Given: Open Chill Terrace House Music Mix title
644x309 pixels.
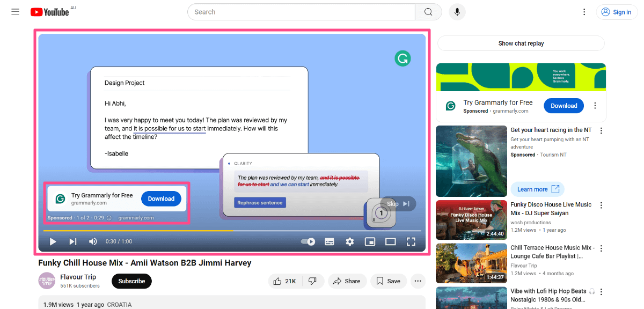Looking at the screenshot, I should point(552,252).
